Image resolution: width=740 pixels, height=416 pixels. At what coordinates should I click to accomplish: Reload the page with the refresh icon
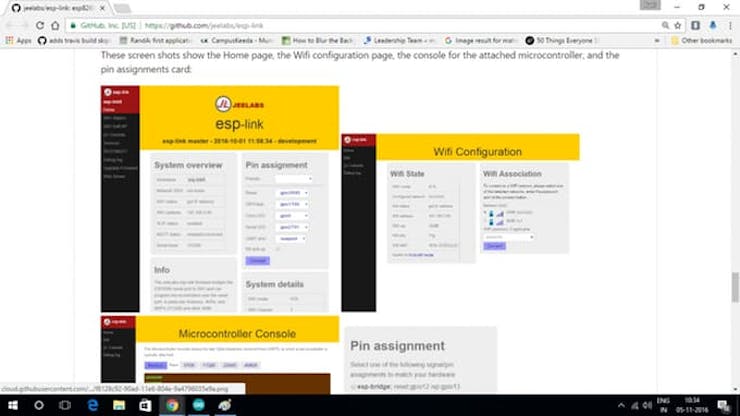[40, 25]
